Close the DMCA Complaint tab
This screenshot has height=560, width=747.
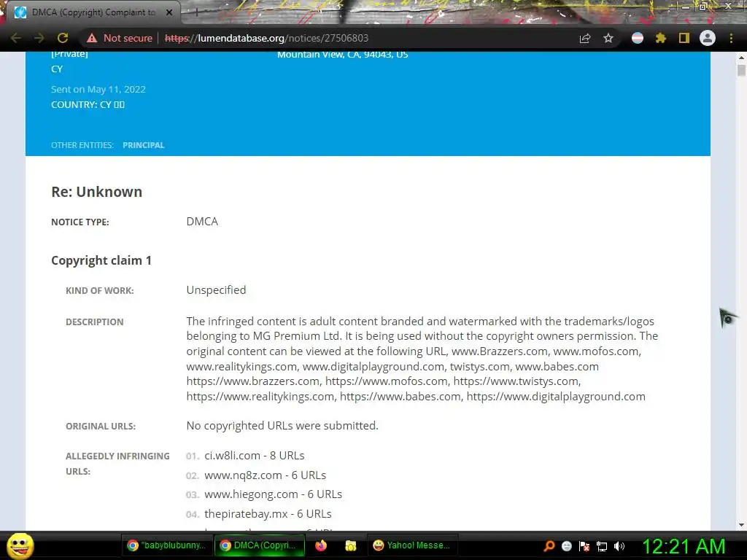(169, 12)
